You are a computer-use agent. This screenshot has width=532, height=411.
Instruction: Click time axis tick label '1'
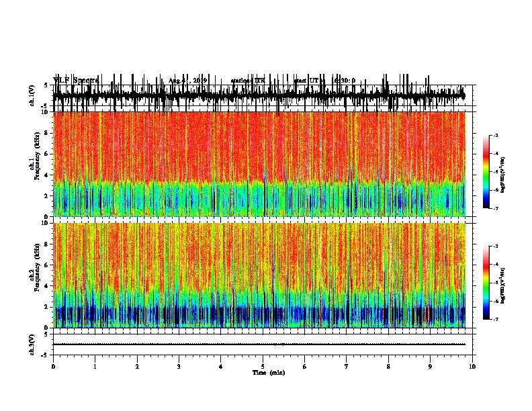tap(95, 367)
